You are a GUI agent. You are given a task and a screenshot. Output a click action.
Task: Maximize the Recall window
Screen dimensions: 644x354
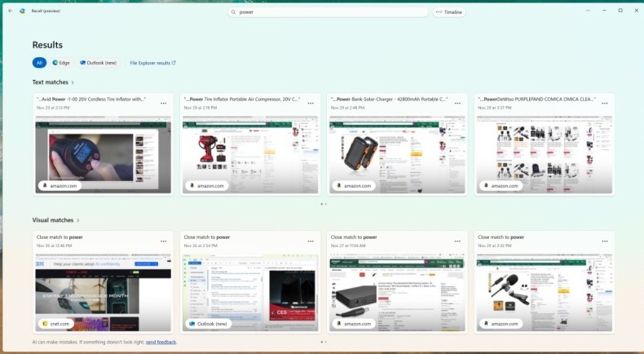pyautogui.click(x=620, y=11)
